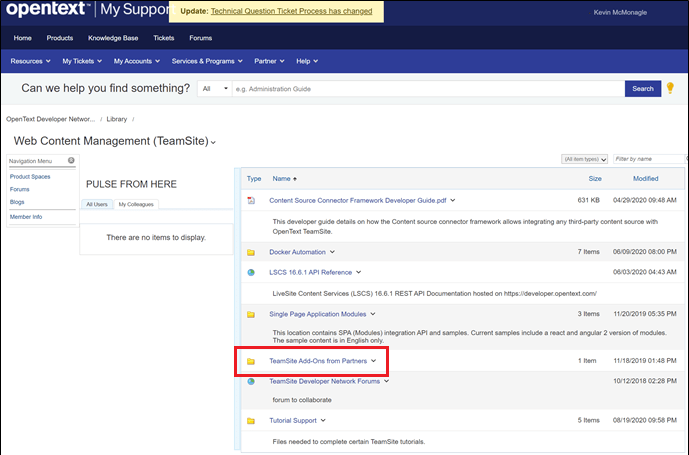Click the Docker Automation folder icon
Screen dimensions: 689x455
point(251,252)
